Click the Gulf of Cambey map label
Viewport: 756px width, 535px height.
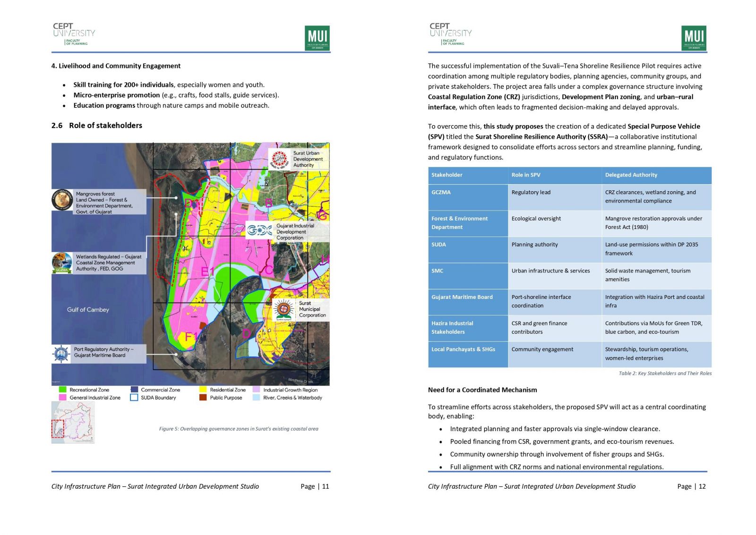coord(88,310)
